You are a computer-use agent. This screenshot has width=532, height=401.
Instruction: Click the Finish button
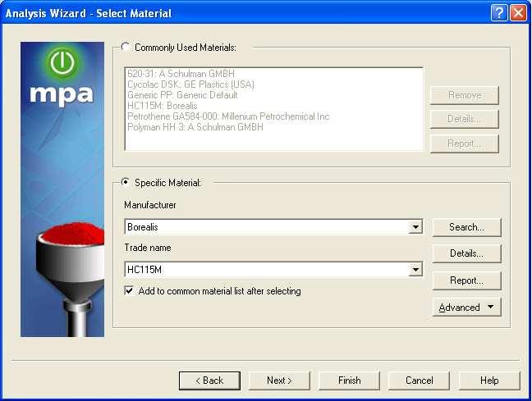349,380
